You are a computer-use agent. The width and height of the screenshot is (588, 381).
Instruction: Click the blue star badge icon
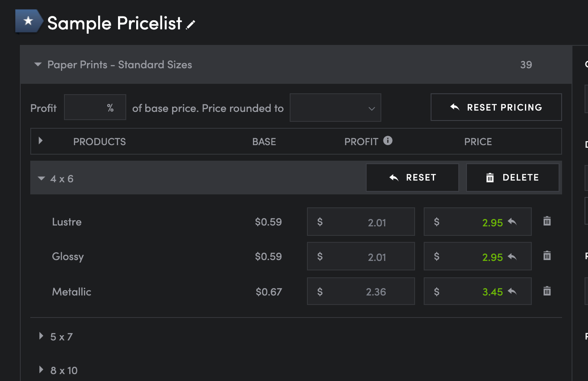tap(29, 21)
